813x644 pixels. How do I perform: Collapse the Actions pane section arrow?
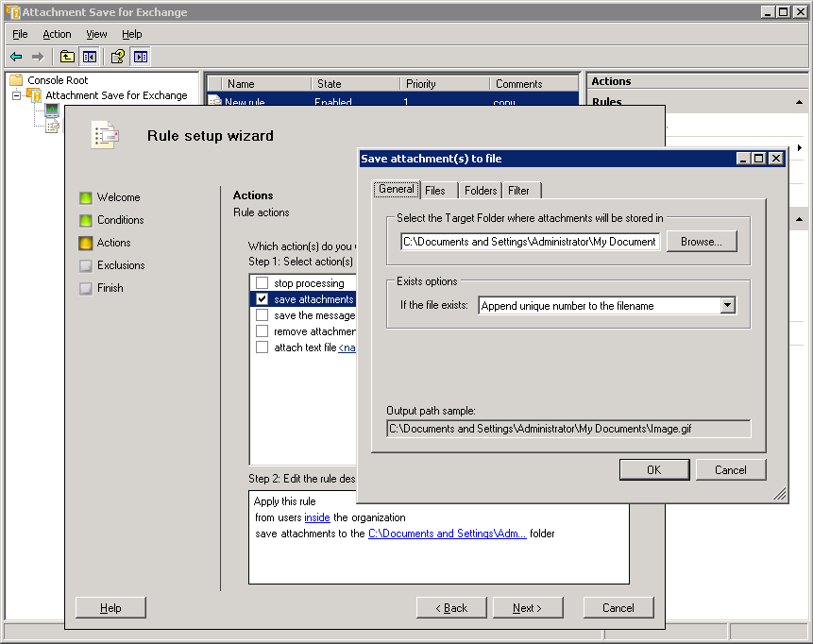point(801,219)
